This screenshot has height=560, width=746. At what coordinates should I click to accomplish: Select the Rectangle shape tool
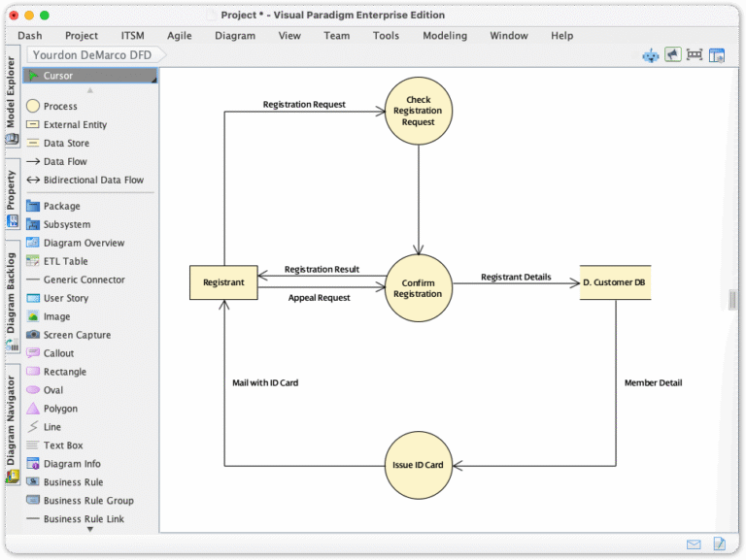[90, 372]
